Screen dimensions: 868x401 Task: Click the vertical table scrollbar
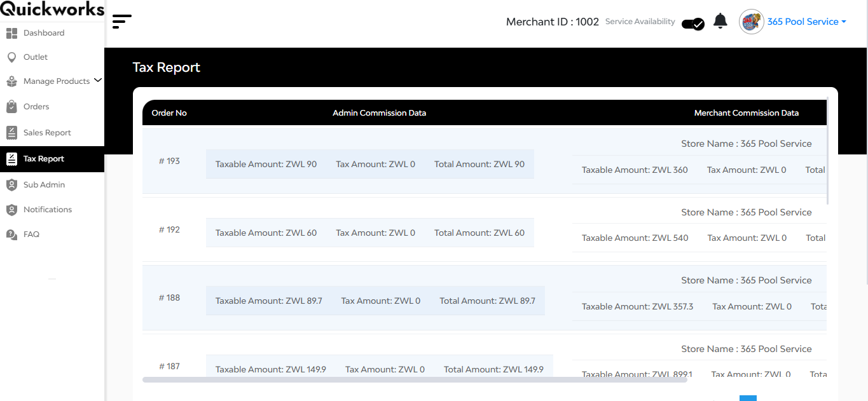828,151
